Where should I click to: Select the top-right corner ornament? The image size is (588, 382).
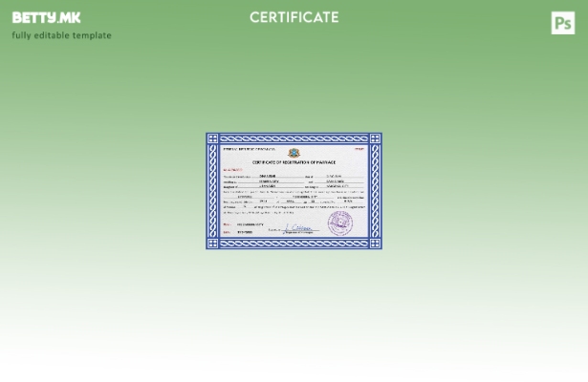click(x=375, y=138)
